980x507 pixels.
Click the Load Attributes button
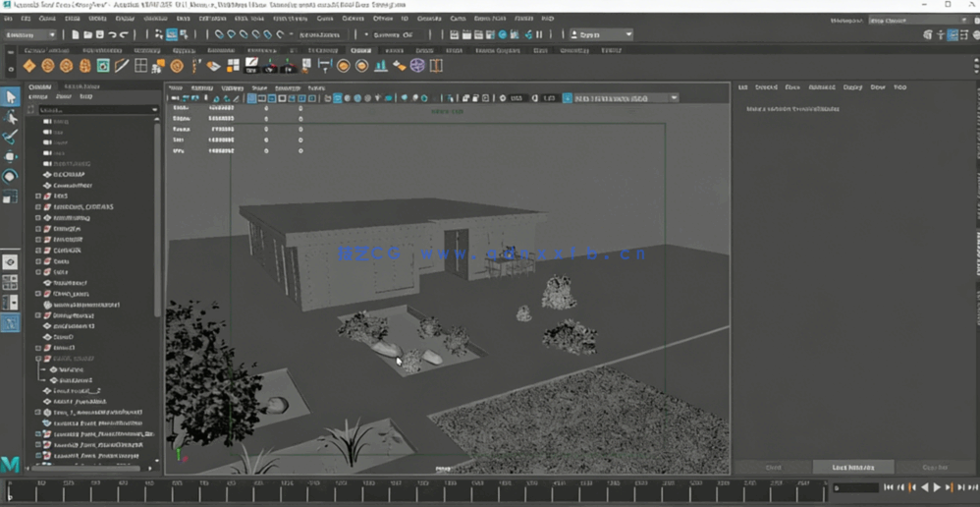[852, 468]
